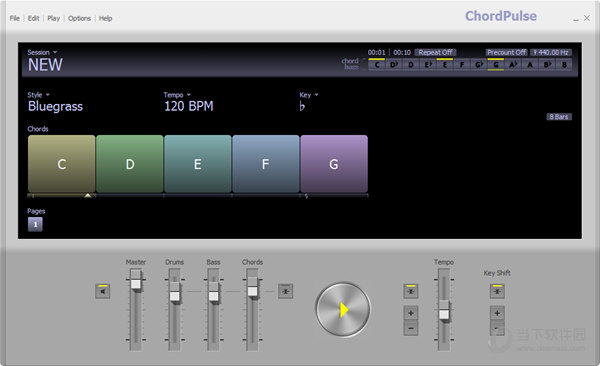Open the Play menu
The height and width of the screenshot is (366, 600).
[x=54, y=18]
